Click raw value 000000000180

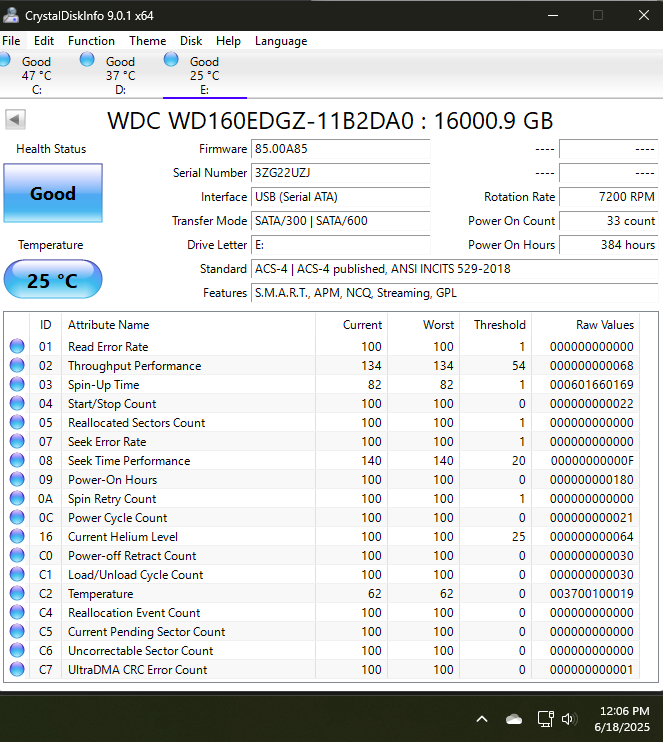tap(592, 479)
